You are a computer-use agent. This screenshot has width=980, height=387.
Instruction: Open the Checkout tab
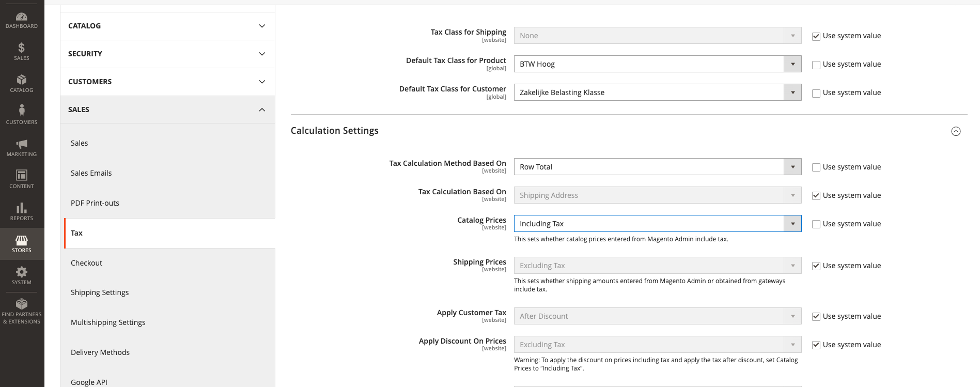point(169,263)
